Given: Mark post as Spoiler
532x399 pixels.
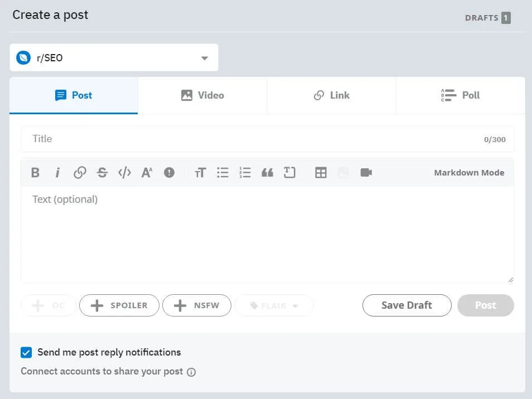Looking at the screenshot, I should [119, 305].
